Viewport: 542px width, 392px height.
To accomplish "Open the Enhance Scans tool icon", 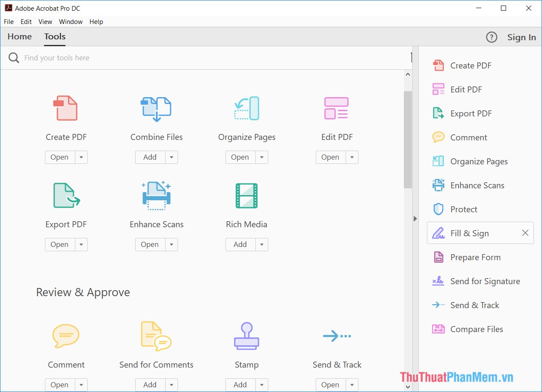I will pyautogui.click(x=156, y=195).
